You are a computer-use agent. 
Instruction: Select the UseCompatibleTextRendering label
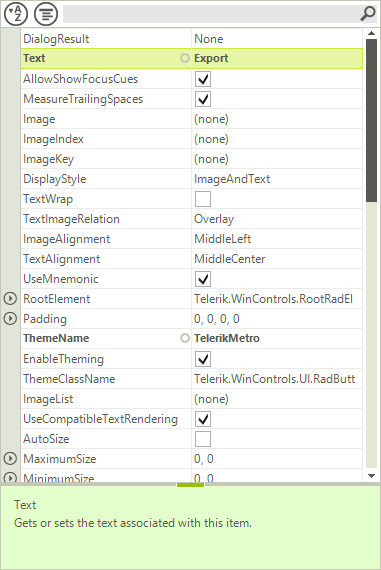[x=100, y=419]
